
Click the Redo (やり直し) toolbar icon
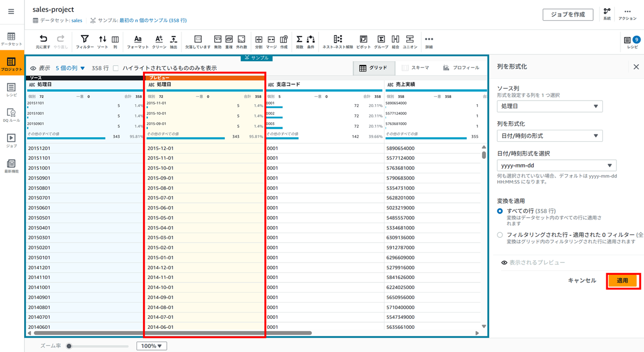click(60, 41)
